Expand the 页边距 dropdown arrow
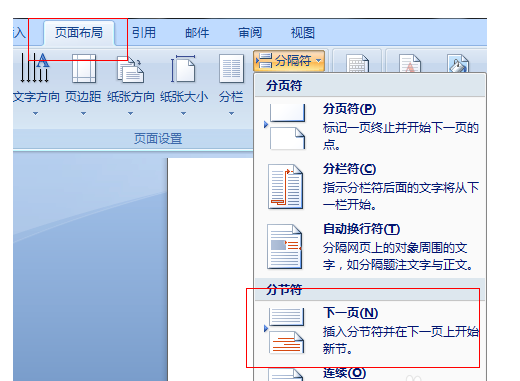Viewport: 520px width, 381px height. [83, 114]
